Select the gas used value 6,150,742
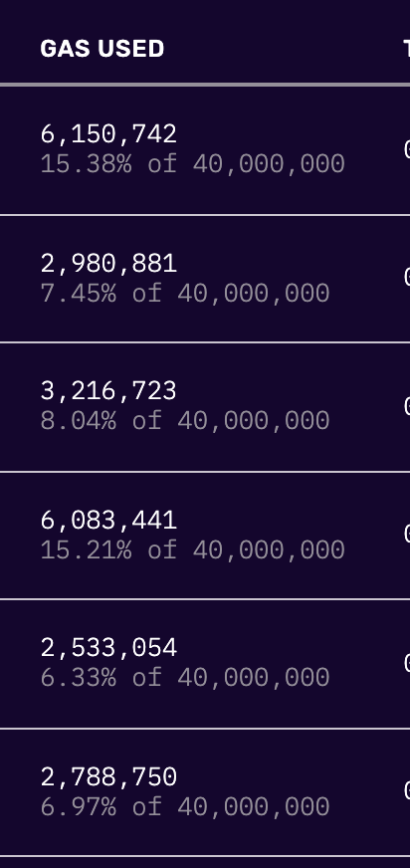 coord(108,134)
